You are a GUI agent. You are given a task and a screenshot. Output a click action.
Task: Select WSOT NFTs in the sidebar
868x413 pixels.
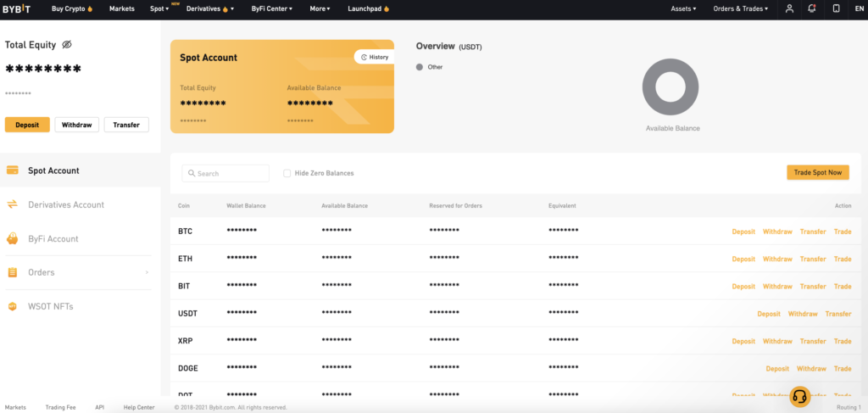pyautogui.click(x=50, y=307)
